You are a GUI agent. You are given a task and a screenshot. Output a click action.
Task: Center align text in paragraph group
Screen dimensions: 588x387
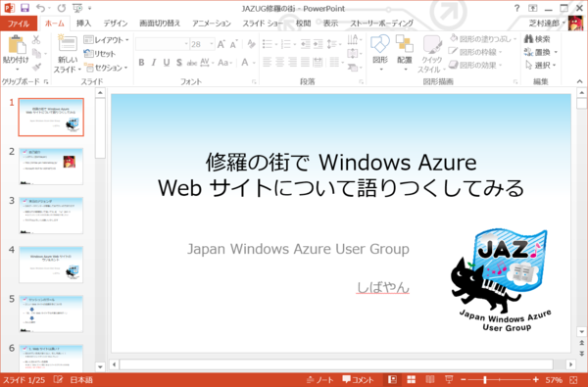click(279, 62)
